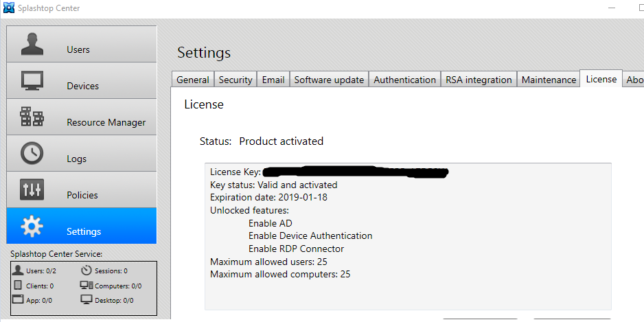
Task: Switch to the Maintenance tab
Action: 549,80
